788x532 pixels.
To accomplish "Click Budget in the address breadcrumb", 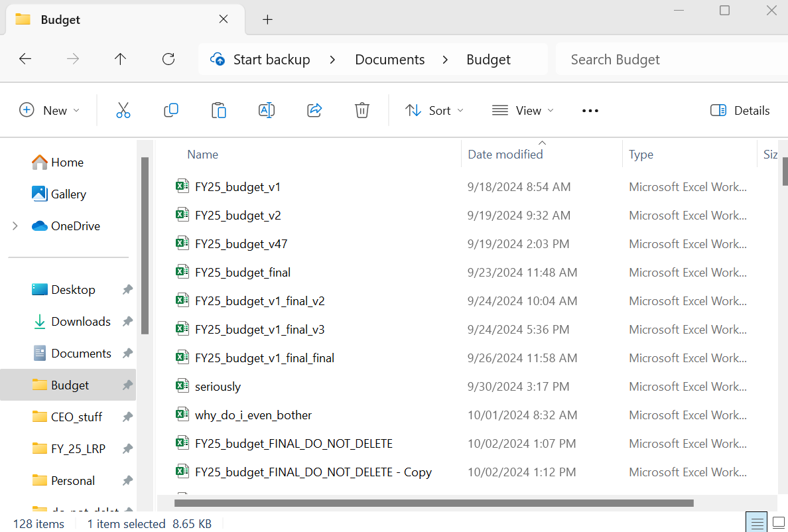I will (x=488, y=59).
